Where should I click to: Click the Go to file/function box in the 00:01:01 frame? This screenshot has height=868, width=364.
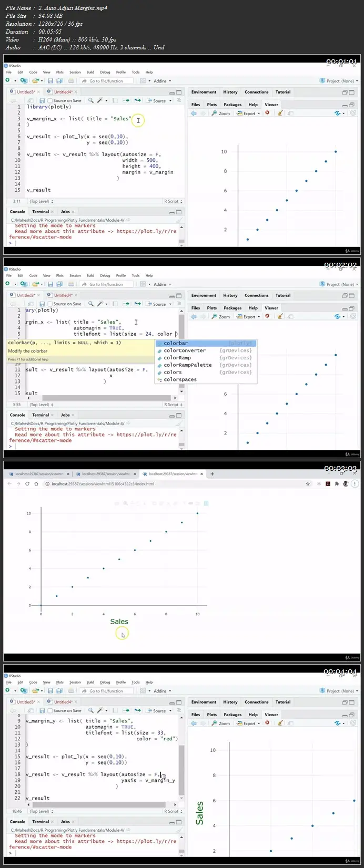106,81
